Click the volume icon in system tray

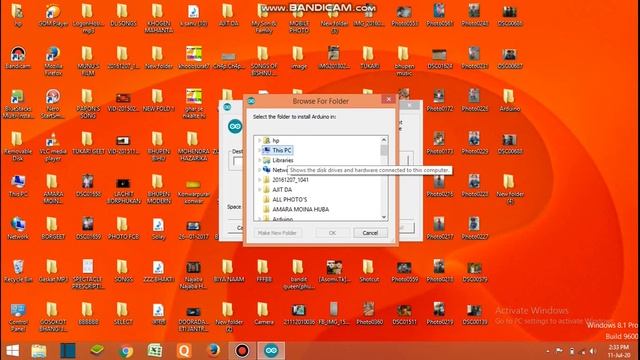593,351
